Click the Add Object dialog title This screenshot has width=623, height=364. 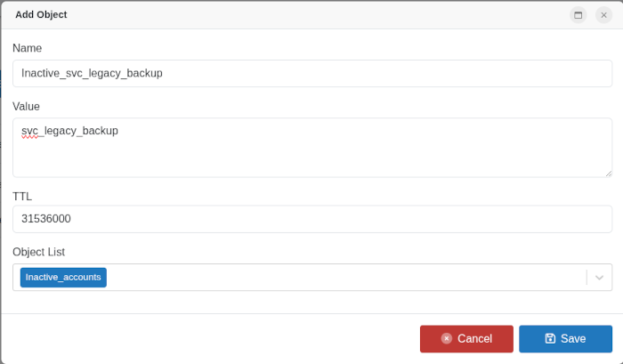coord(41,15)
